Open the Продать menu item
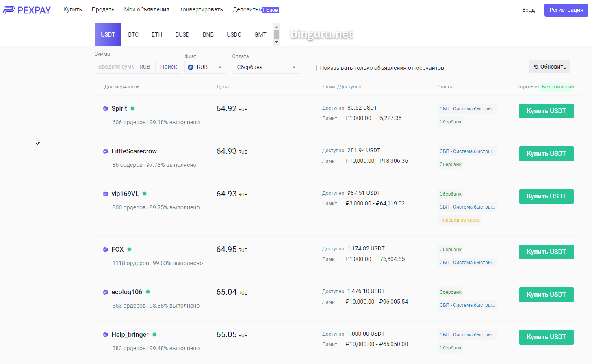 coord(103,10)
